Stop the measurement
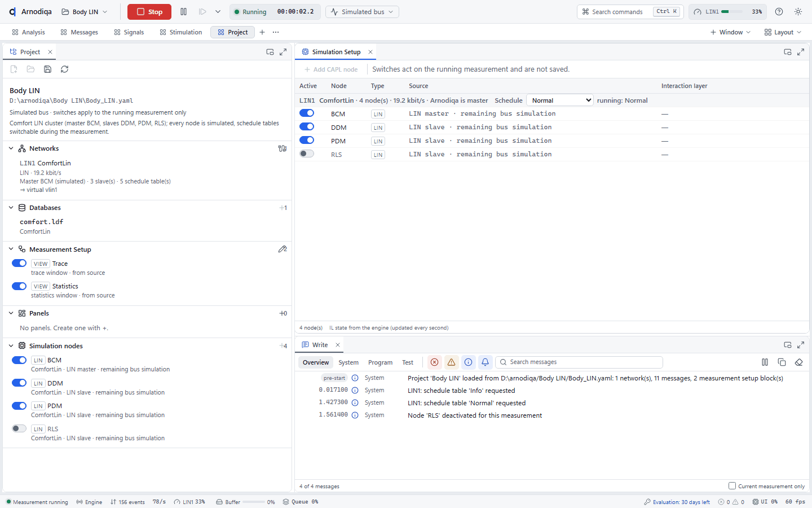This screenshot has height=508, width=812. click(x=149, y=12)
